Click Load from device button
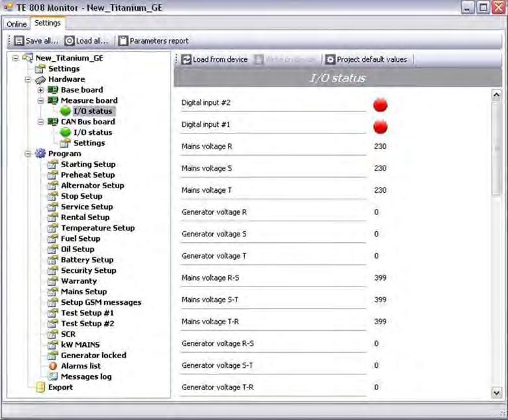Screen dimensions: 508x420 pyautogui.click(x=214, y=60)
